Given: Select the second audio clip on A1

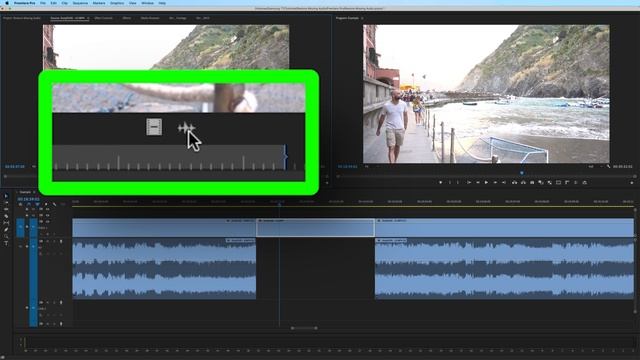Looking at the screenshot, I should (x=504, y=269).
